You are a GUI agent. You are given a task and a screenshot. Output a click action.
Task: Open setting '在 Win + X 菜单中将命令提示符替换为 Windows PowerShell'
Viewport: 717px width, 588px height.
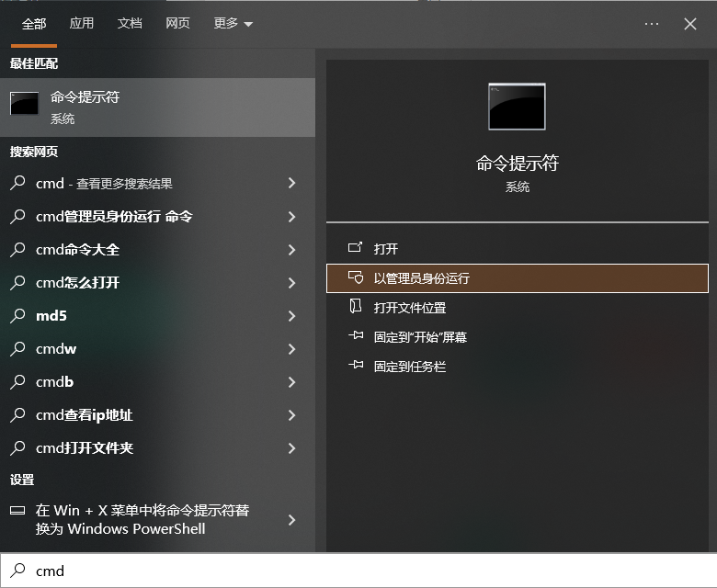(157, 519)
